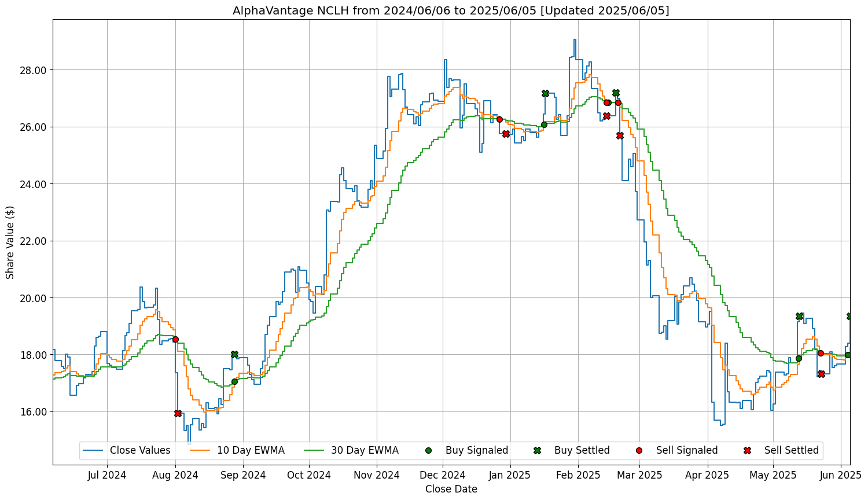
Task: Click the Buy Signaled dot near 17.00 in late August 2024
Action: coord(234,381)
